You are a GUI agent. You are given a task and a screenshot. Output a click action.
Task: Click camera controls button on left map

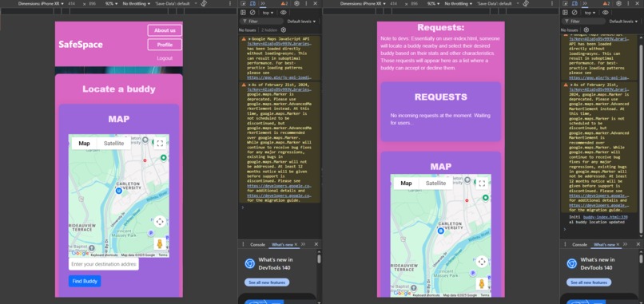click(x=160, y=222)
